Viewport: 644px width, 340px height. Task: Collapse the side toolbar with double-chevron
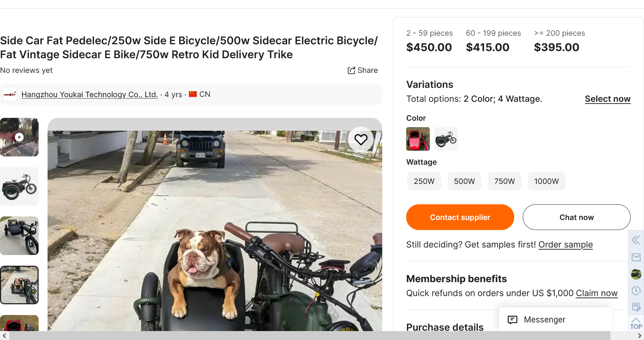(x=636, y=240)
